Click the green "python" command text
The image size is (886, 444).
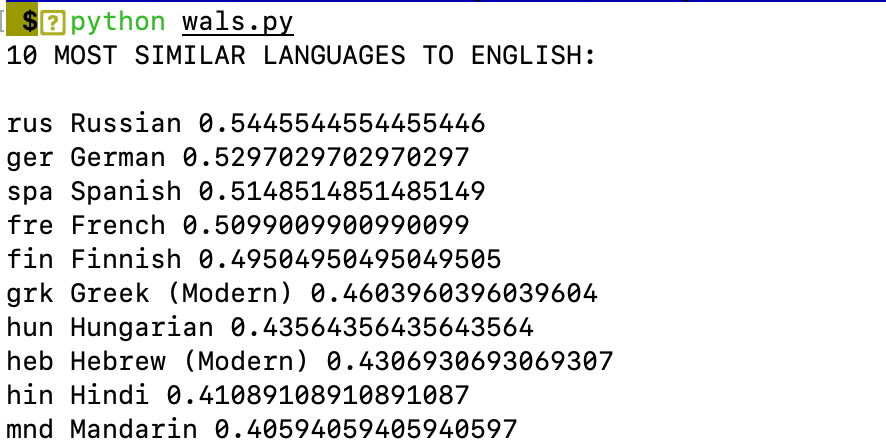118,23
